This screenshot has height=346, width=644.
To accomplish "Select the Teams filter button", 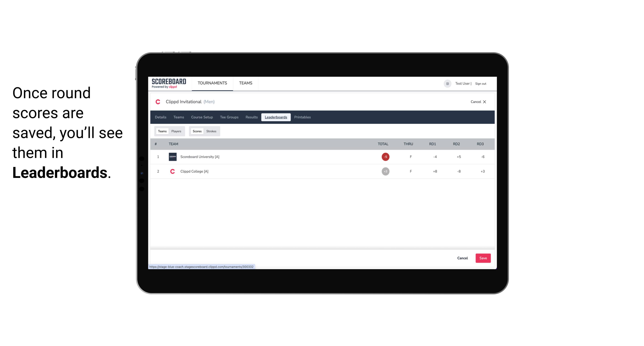I will click(162, 131).
